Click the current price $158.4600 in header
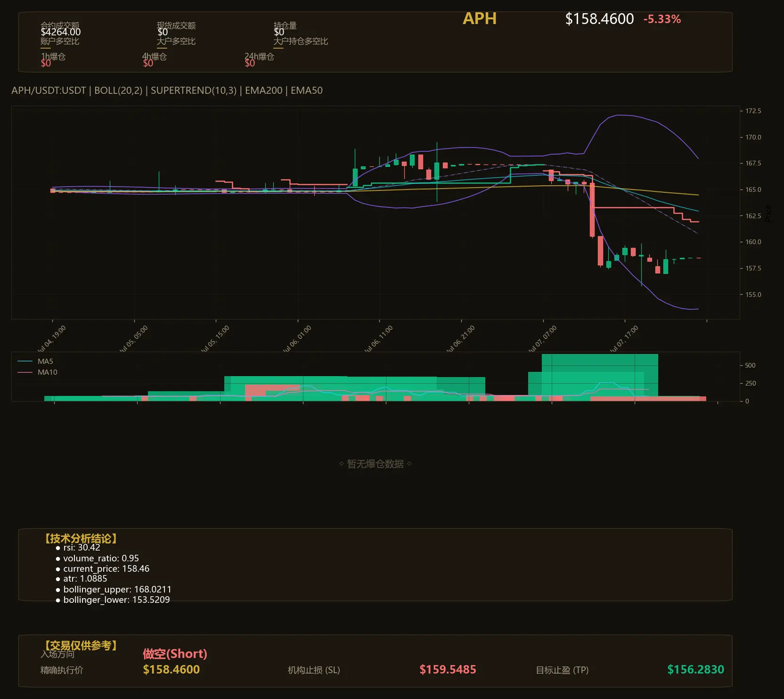 [599, 19]
